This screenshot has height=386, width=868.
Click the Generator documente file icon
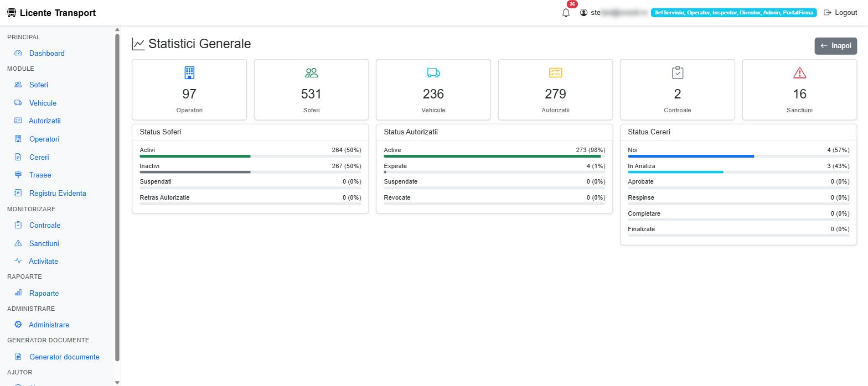18,357
